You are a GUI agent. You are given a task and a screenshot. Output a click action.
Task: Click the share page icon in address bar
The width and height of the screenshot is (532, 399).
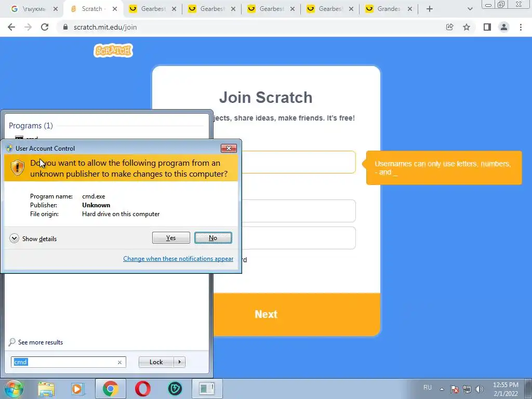click(449, 27)
